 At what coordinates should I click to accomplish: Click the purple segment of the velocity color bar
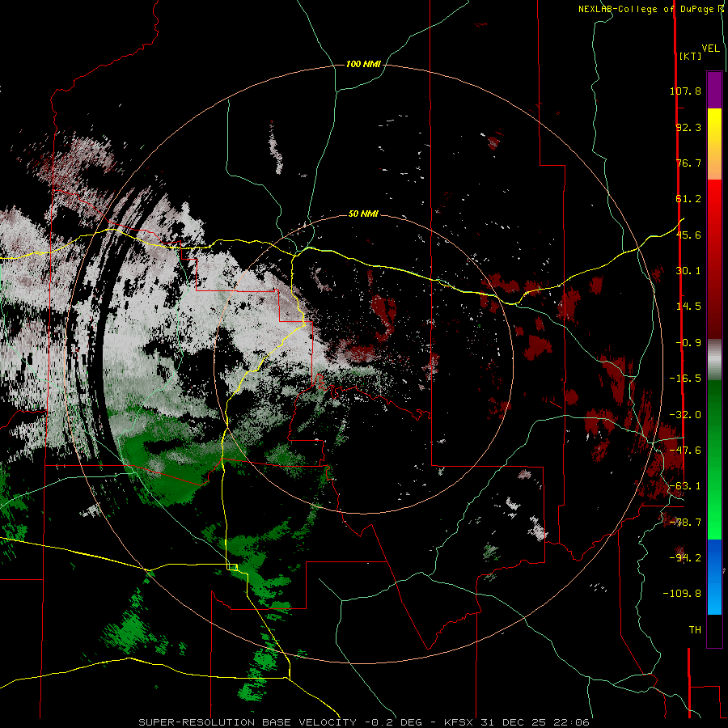point(714,90)
